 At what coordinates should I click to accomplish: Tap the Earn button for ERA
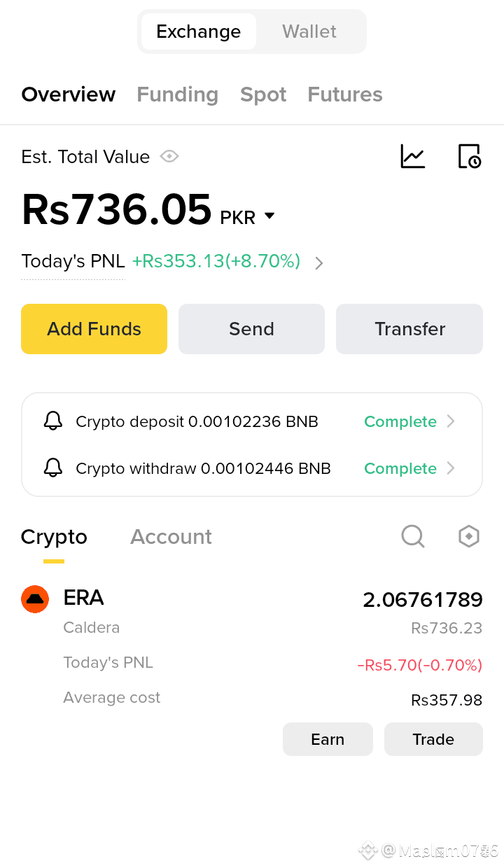328,739
